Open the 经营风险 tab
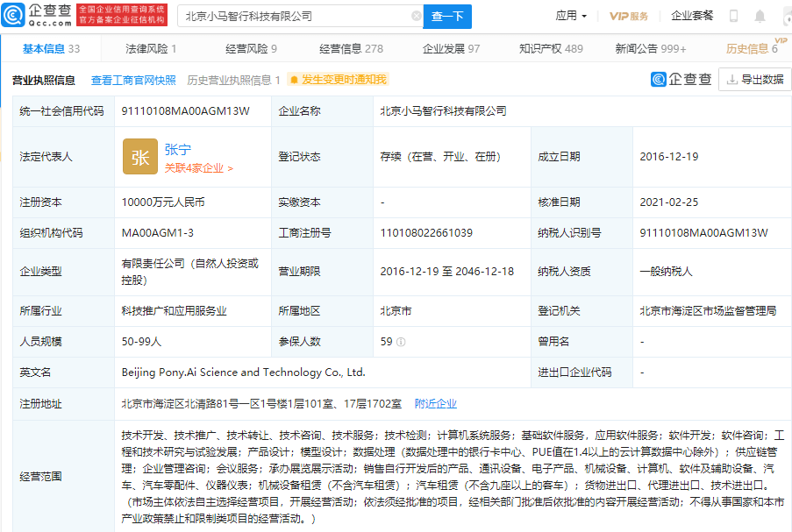 click(x=251, y=49)
